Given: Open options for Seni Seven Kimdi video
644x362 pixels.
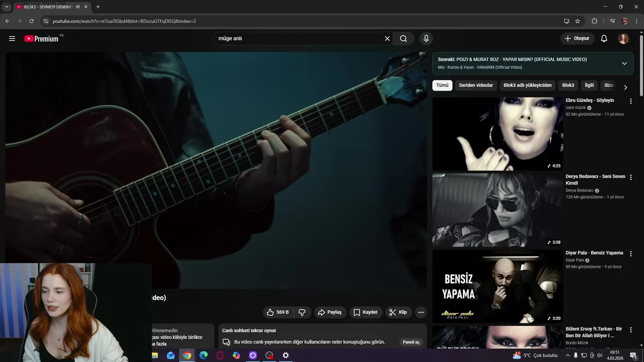Looking at the screenshot, I should pyautogui.click(x=630, y=177).
